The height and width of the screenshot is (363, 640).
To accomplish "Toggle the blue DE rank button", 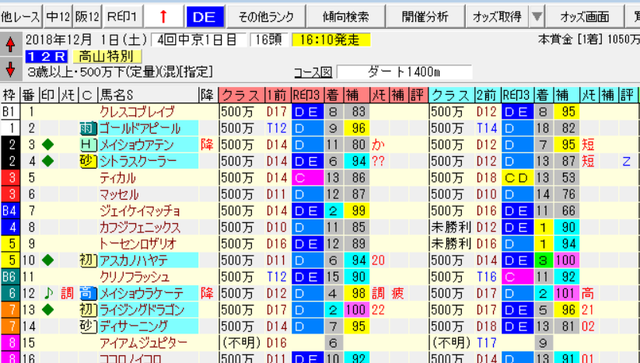I will [x=204, y=16].
